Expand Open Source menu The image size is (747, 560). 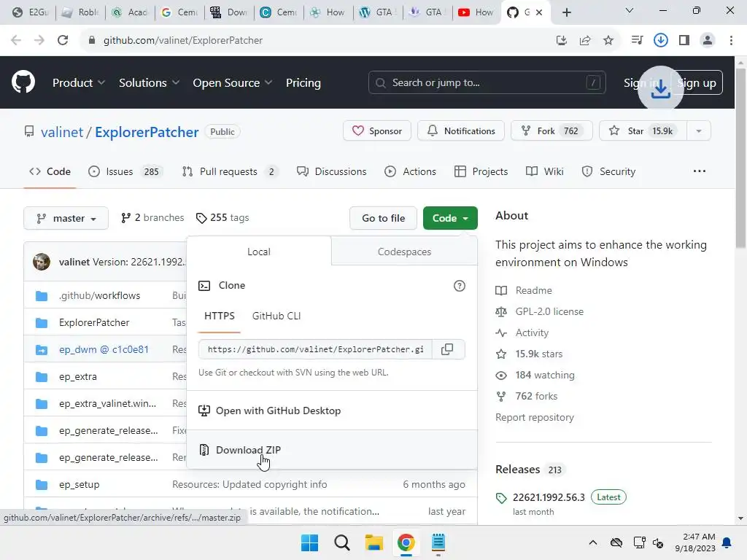pyautogui.click(x=233, y=83)
